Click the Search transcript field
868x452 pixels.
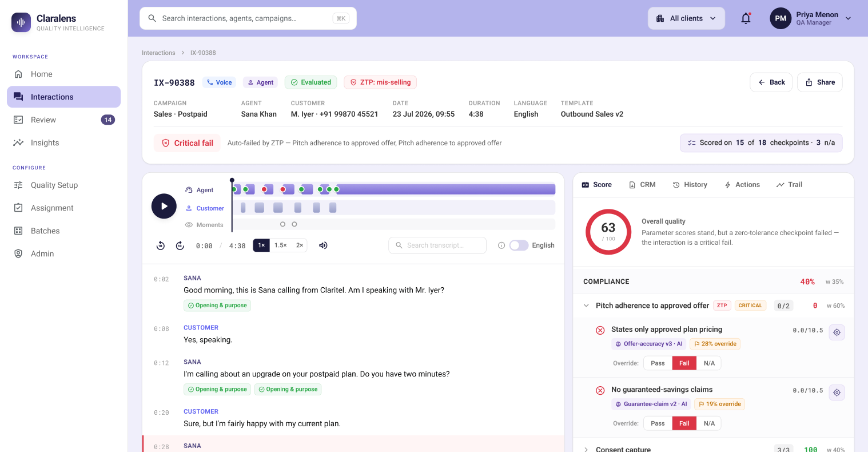click(x=437, y=245)
